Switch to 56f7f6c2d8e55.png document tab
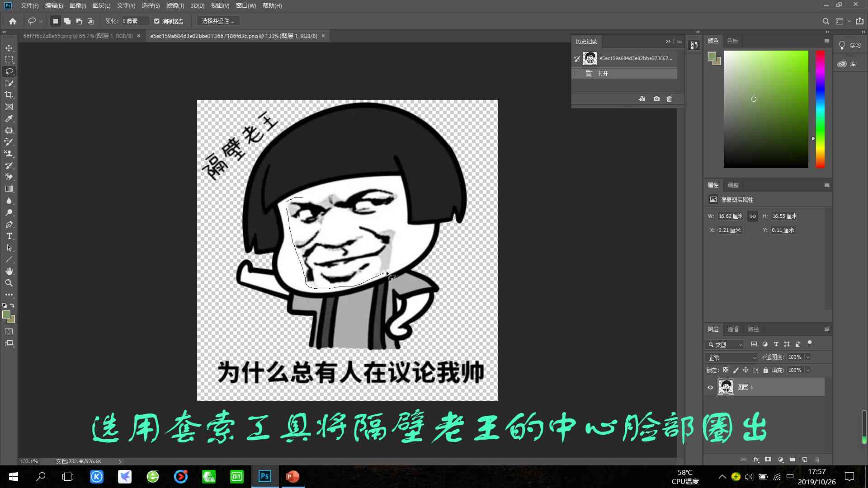The image size is (868, 488). click(78, 36)
